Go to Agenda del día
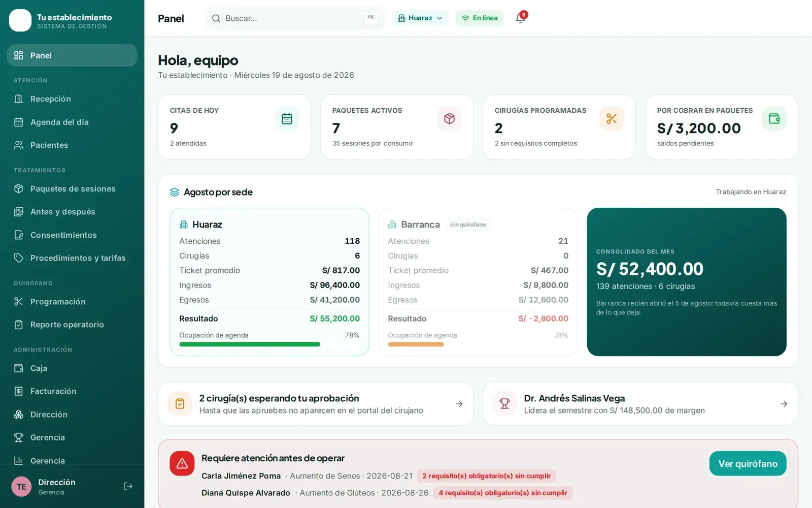Viewport: 812px width, 508px height. tap(72, 122)
